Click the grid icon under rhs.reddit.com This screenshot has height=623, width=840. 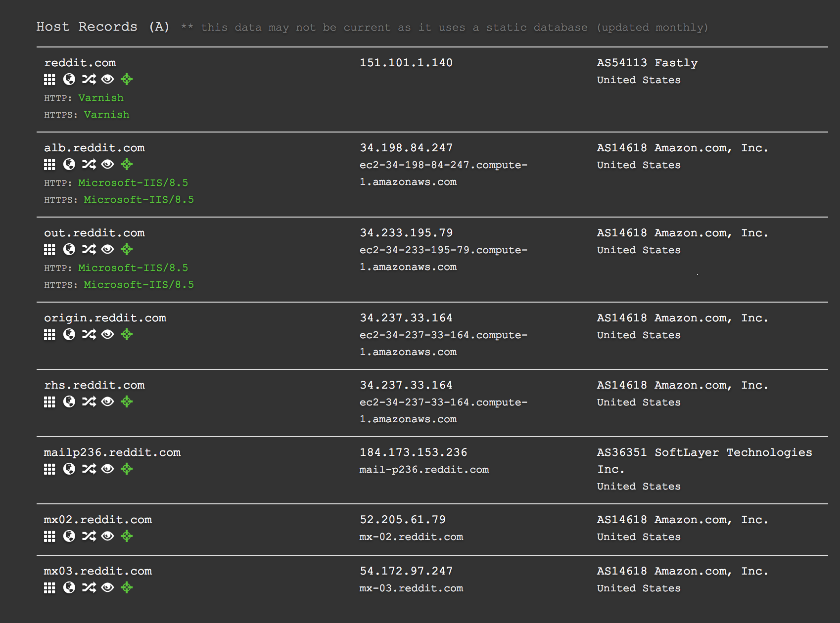[x=49, y=402]
